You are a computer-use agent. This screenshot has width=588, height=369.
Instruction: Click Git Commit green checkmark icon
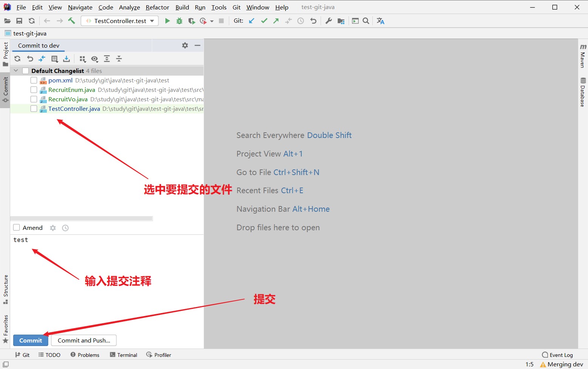[x=264, y=21]
